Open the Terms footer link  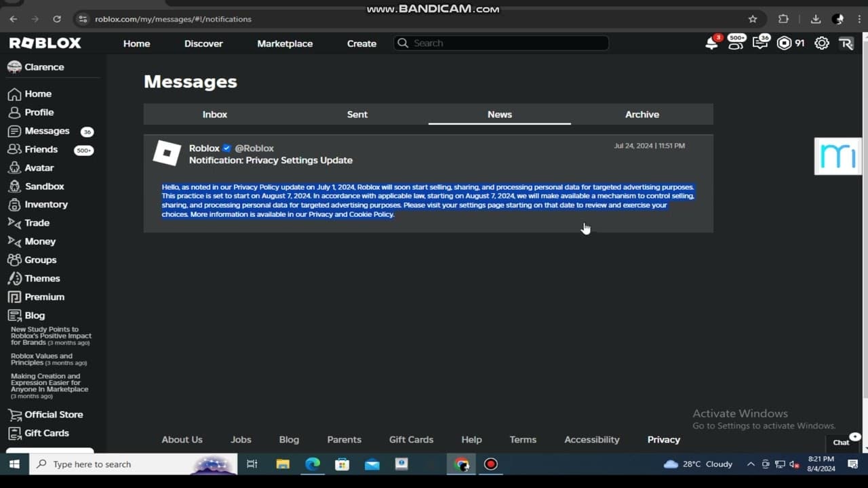tap(523, 440)
